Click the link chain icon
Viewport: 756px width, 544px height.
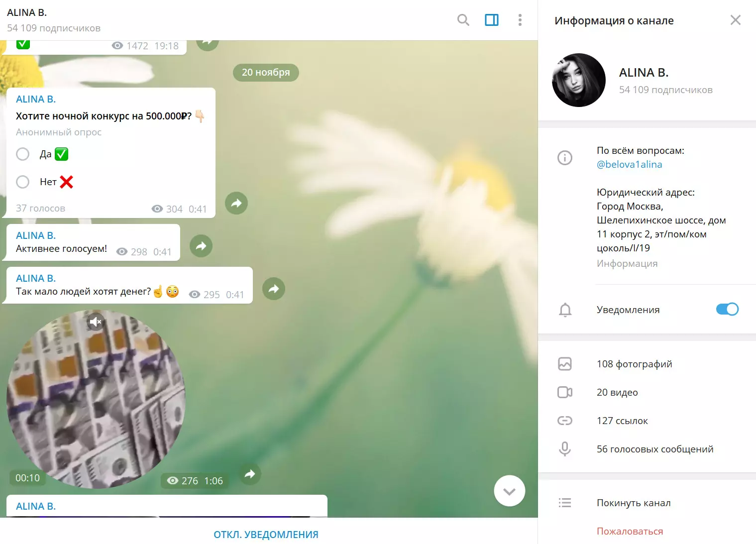pos(565,421)
